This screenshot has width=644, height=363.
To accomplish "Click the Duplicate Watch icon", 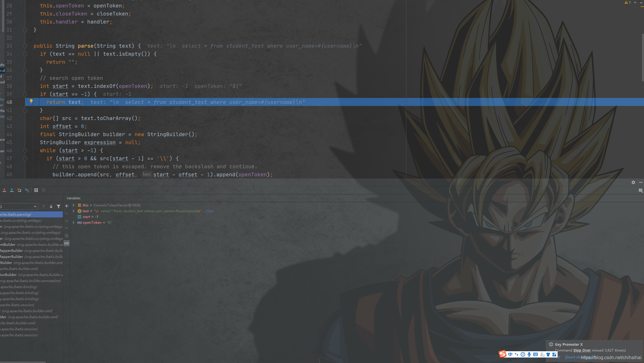I will (67, 236).
